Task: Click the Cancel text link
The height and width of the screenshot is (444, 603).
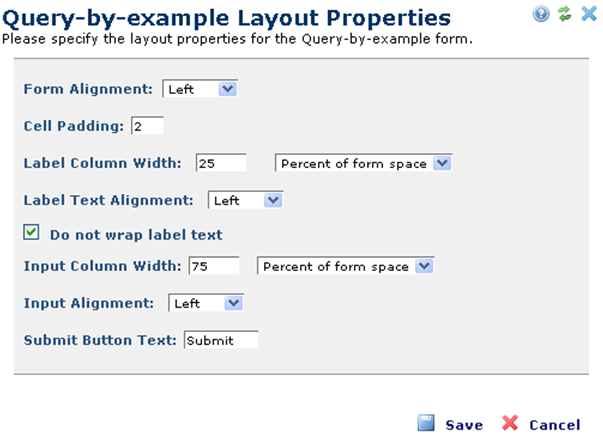Action: [555, 425]
